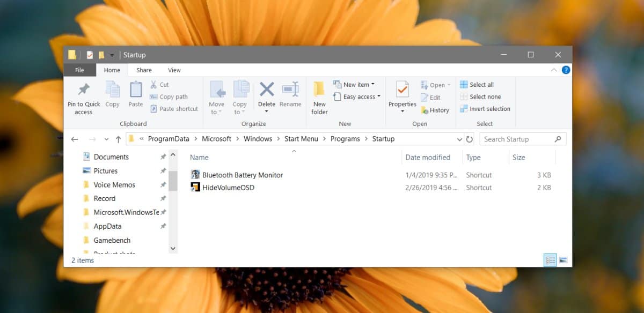644x313 pixels.
Task: Switch to details view in status bar
Action: [550, 260]
